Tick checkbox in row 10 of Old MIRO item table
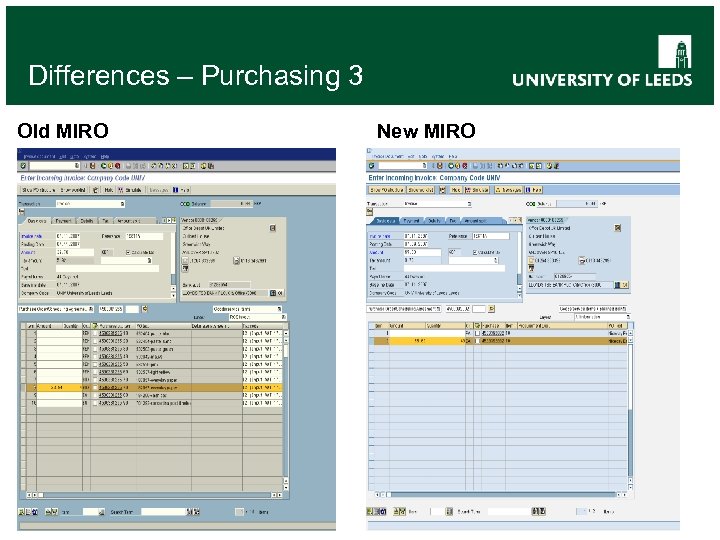The image size is (720, 540). pos(95,403)
